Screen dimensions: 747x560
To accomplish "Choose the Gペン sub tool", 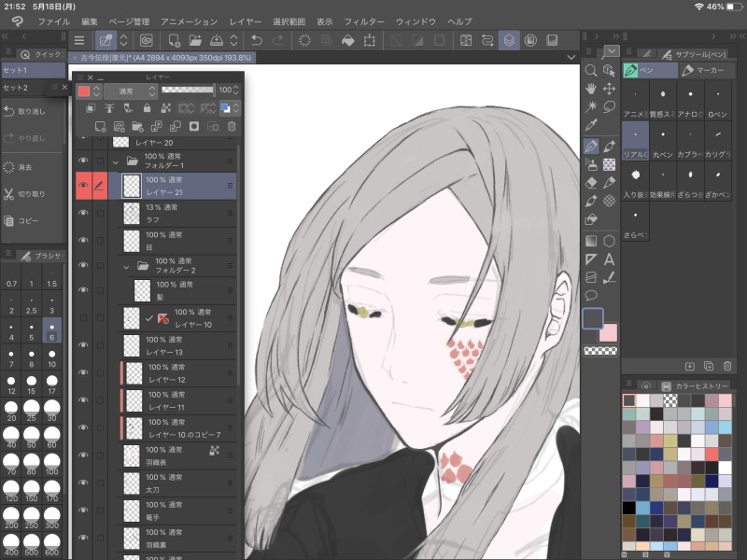I will tap(717, 102).
